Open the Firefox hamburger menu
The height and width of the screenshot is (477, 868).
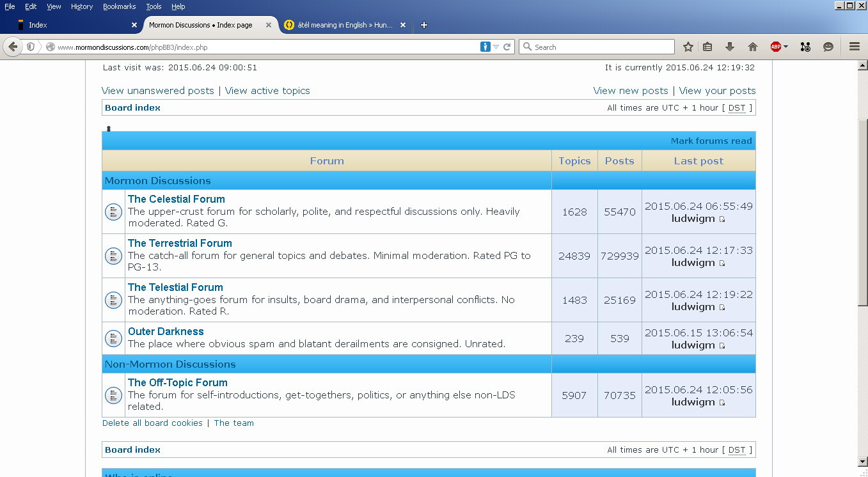[855, 47]
